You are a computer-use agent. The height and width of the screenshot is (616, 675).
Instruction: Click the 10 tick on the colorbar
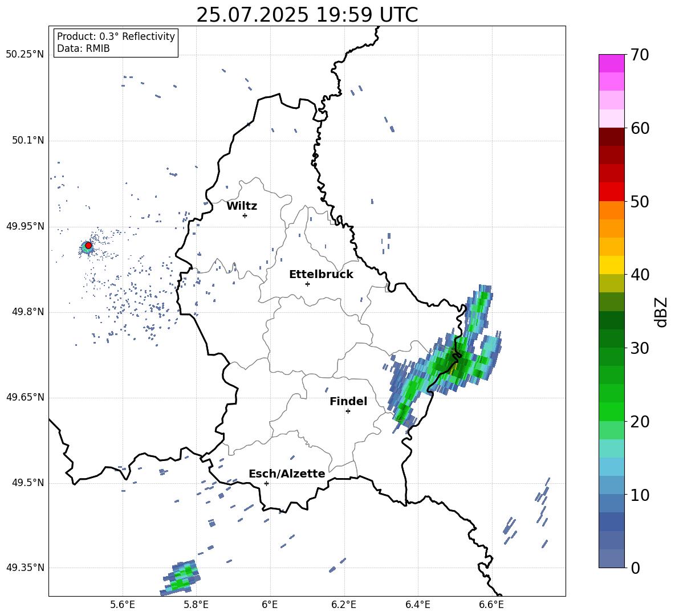(x=640, y=495)
